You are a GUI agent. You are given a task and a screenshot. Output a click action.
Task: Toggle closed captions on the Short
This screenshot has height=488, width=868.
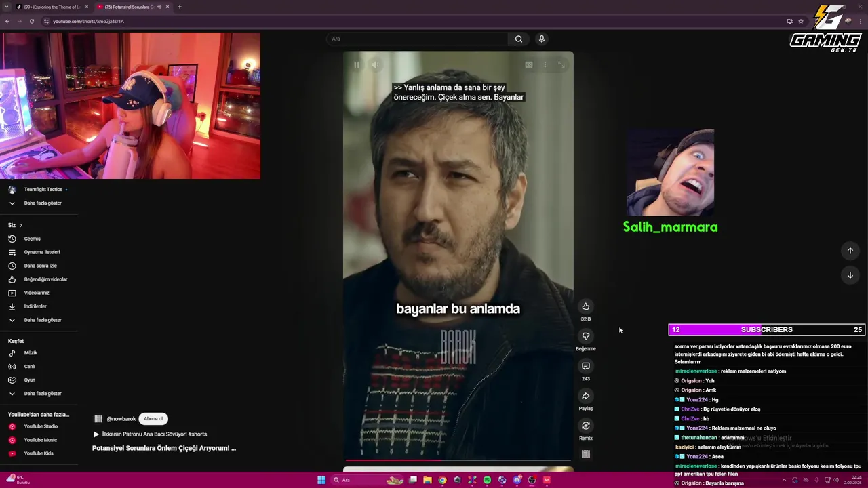(x=529, y=65)
